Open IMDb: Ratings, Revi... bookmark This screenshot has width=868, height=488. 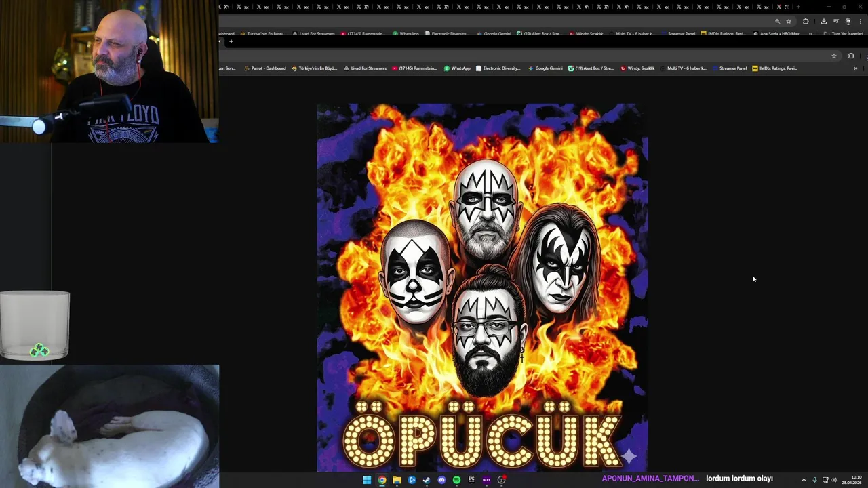pos(774,68)
